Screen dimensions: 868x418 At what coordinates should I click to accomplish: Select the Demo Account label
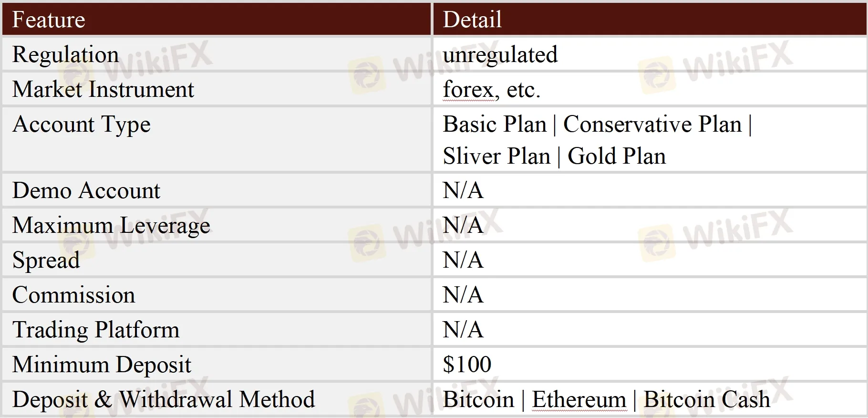pos(86,190)
